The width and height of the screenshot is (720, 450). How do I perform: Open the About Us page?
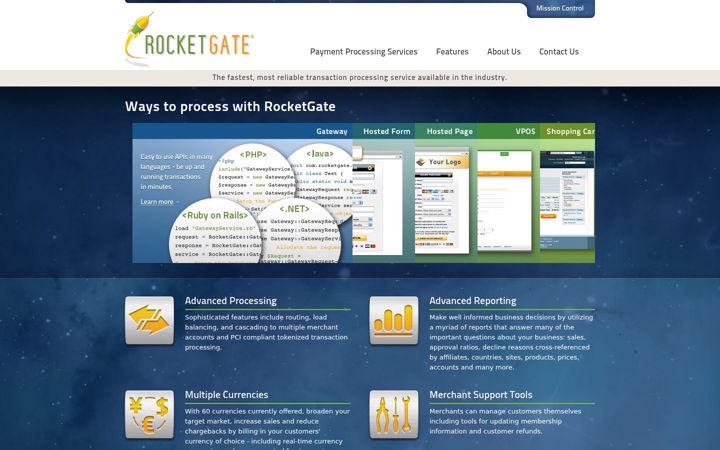point(503,52)
